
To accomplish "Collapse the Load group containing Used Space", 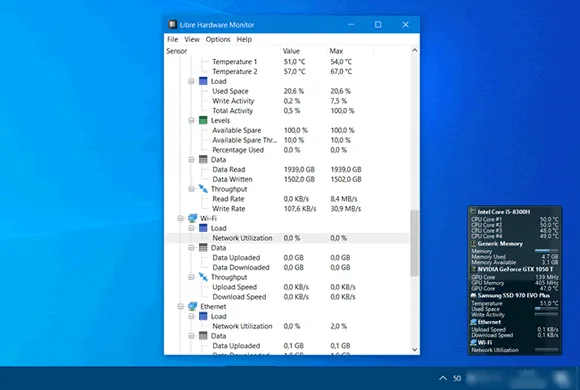I will click(x=191, y=81).
